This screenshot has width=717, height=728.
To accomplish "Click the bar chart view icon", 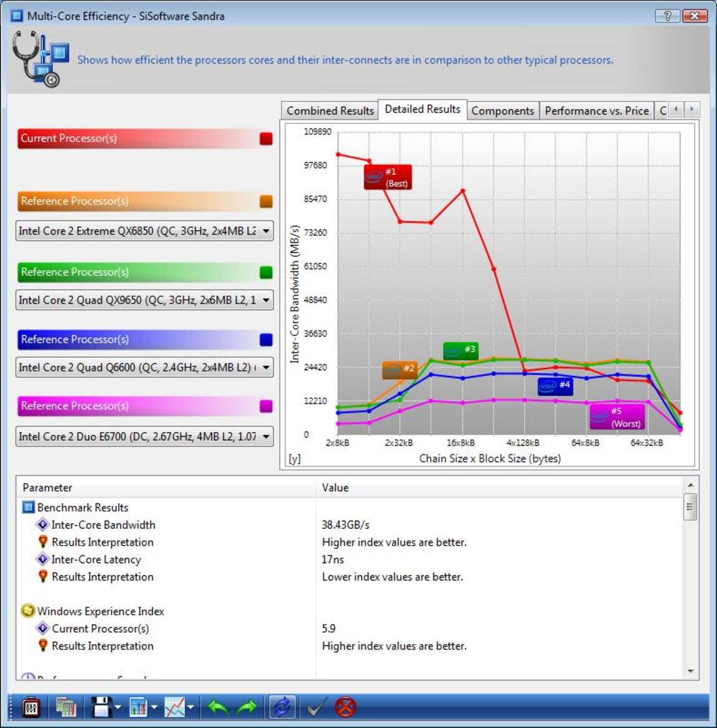I will pos(138,707).
